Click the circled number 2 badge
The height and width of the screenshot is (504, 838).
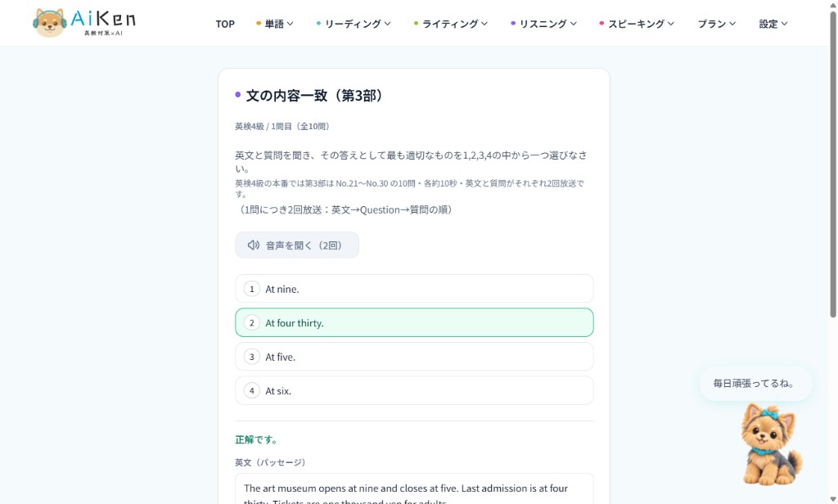(252, 323)
